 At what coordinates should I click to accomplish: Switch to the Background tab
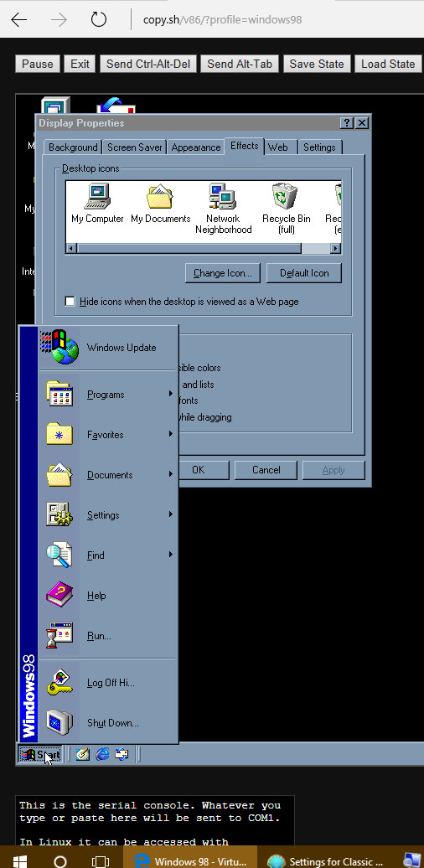73,147
